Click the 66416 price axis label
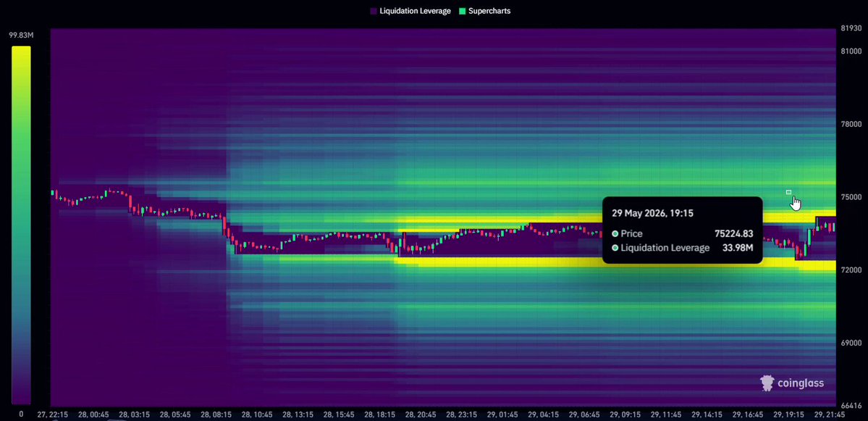The width and height of the screenshot is (868, 421). 851,405
